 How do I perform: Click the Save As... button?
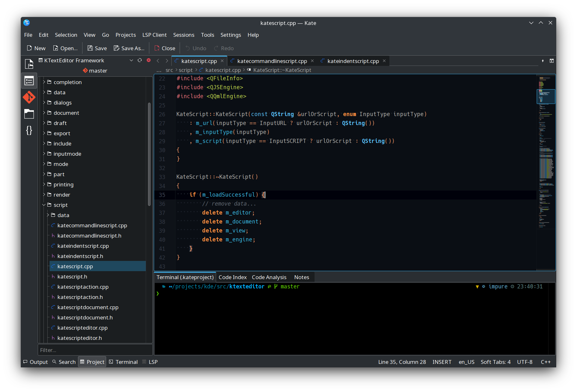(129, 48)
